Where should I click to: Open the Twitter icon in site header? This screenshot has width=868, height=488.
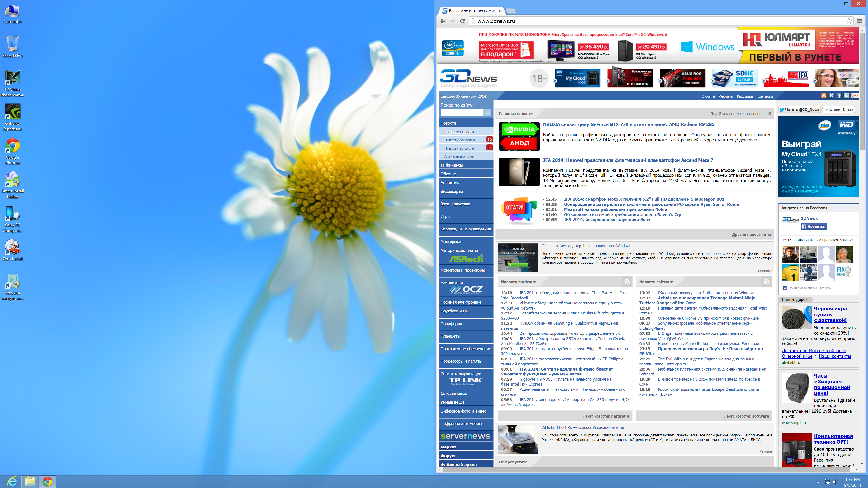846,96
